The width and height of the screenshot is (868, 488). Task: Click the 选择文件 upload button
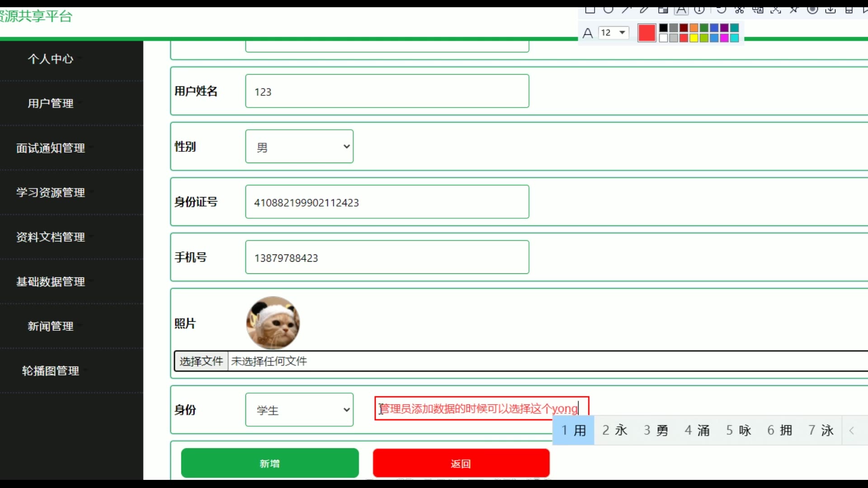pyautogui.click(x=201, y=361)
